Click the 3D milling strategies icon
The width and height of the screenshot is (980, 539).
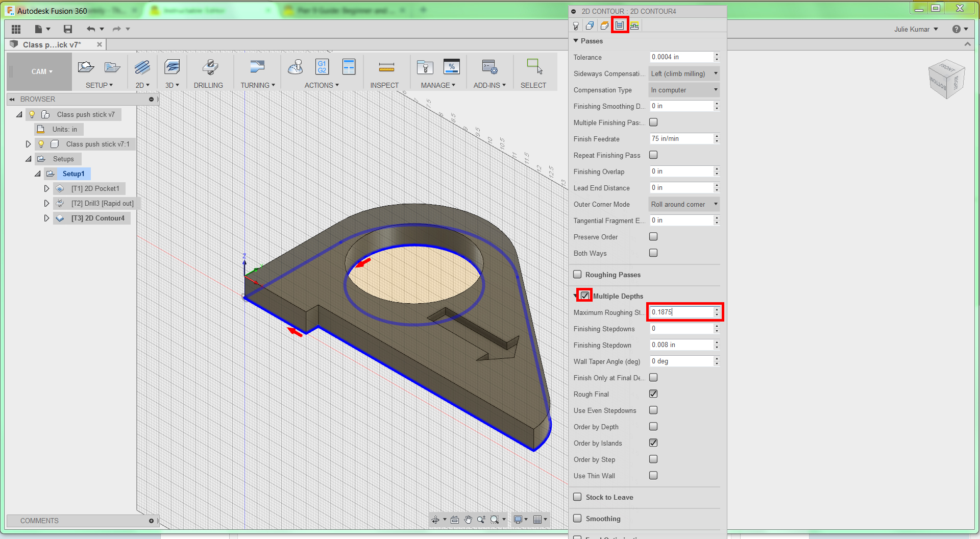(172, 67)
